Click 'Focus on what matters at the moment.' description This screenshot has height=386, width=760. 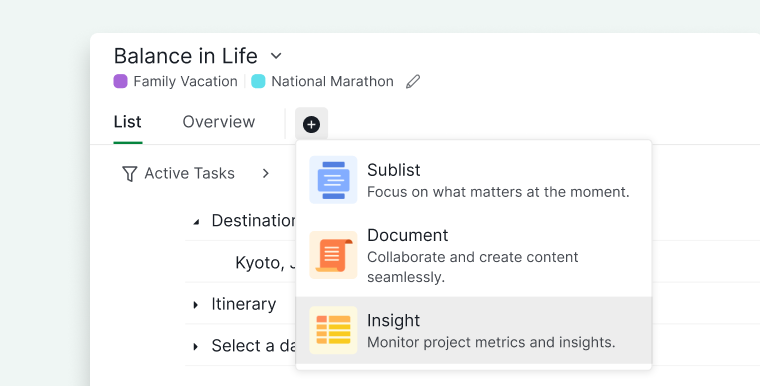498,192
